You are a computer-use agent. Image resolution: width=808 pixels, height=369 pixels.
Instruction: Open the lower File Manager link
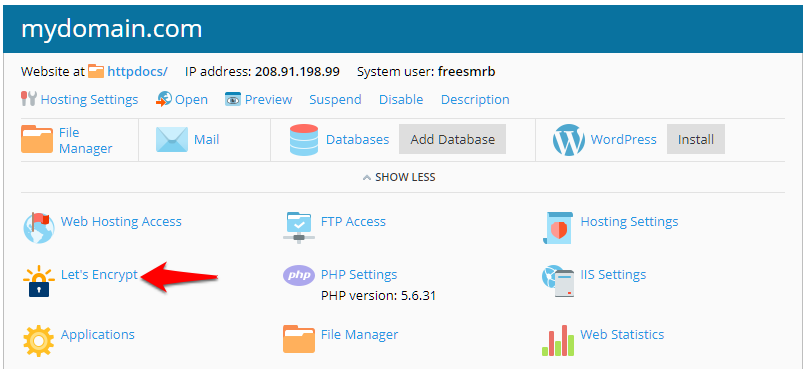click(x=360, y=335)
